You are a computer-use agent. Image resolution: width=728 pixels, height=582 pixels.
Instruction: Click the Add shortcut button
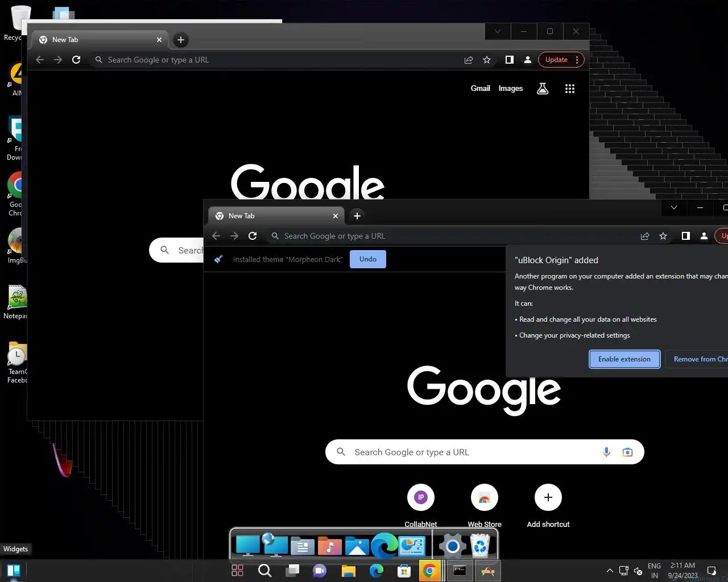[548, 506]
